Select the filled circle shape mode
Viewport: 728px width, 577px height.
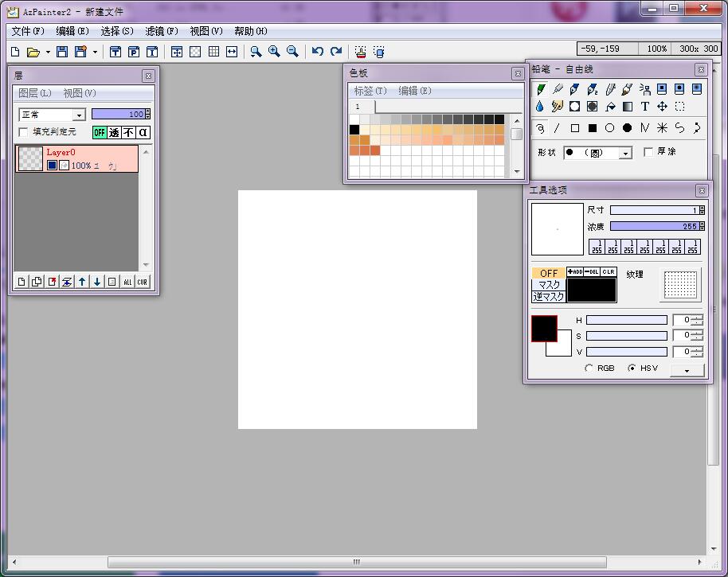(x=627, y=128)
